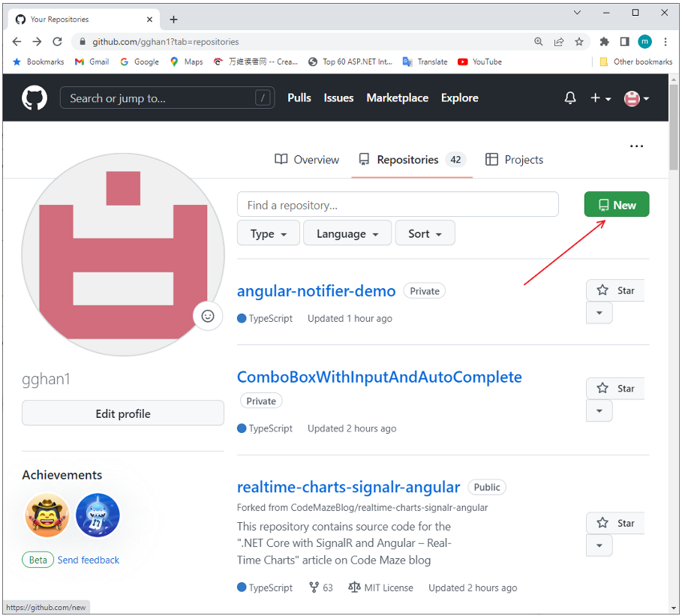Open the notifications bell
This screenshot has width=682, height=616.
coord(569,98)
